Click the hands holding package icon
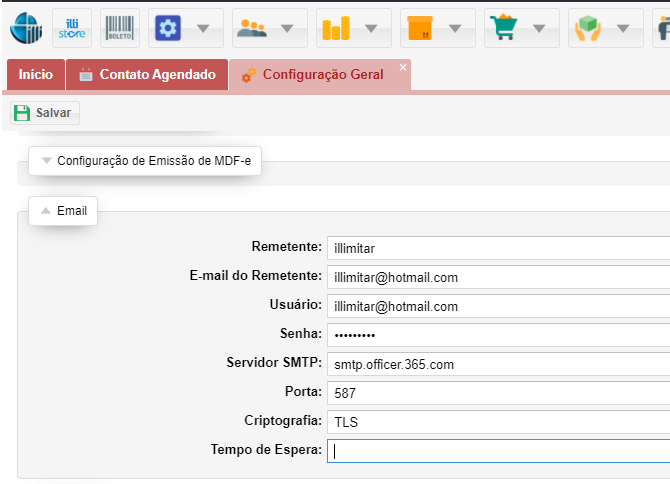The height and width of the screenshot is (484, 670). click(587, 28)
